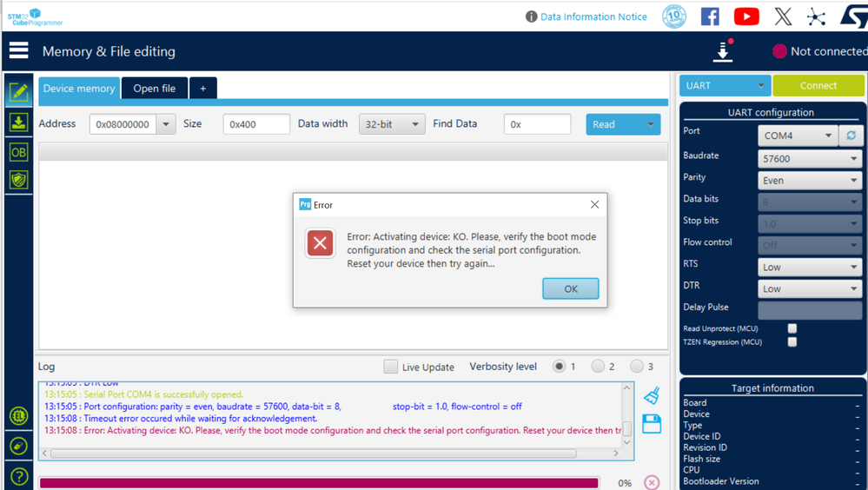Clear the log with broom icon
868x490 pixels.
pos(652,395)
